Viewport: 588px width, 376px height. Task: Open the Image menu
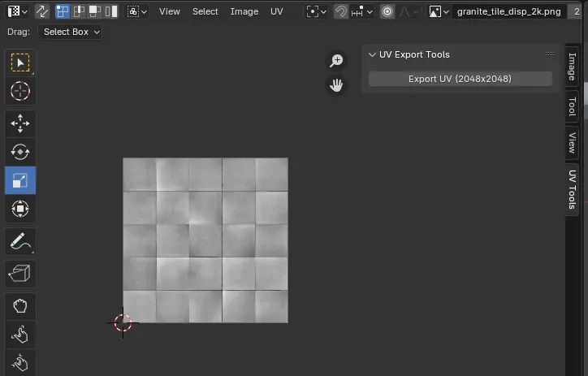pos(244,11)
